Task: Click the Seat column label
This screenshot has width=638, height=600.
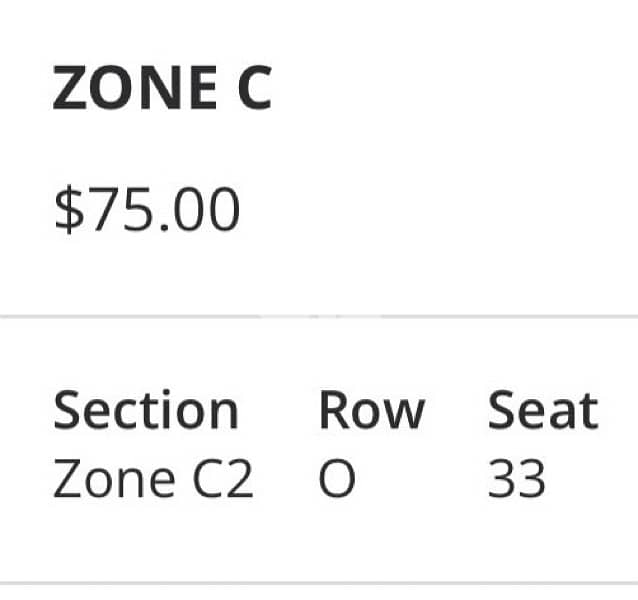Action: click(542, 411)
